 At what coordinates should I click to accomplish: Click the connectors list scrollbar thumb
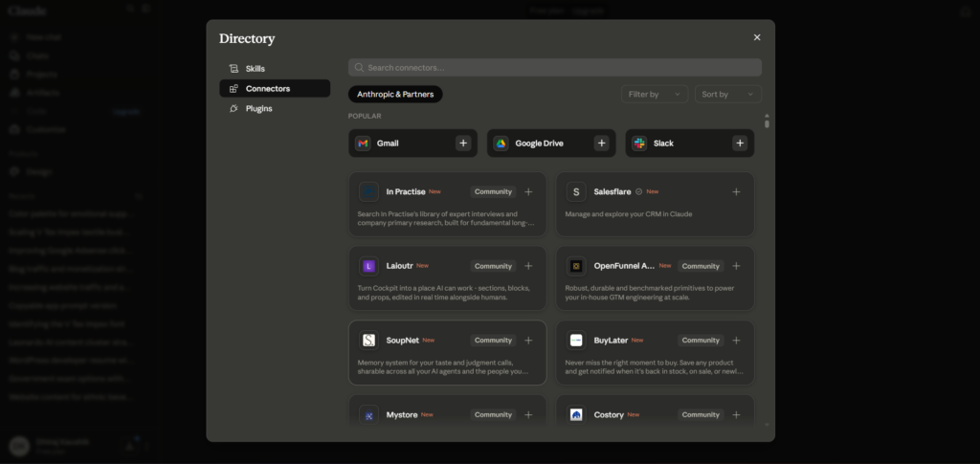click(767, 123)
